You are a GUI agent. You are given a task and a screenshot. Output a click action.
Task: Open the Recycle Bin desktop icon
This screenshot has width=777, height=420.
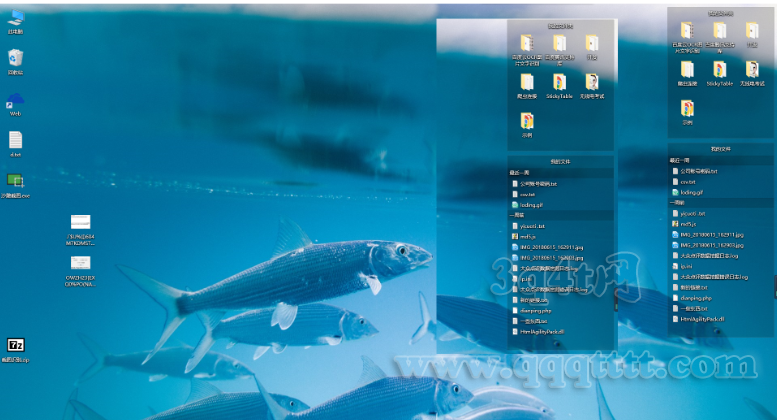tap(15, 62)
